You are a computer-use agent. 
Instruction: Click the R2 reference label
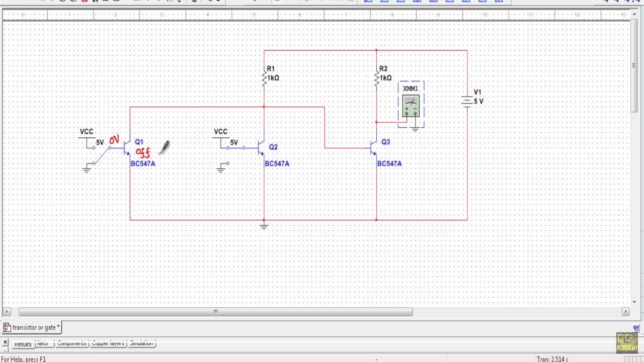tap(383, 69)
